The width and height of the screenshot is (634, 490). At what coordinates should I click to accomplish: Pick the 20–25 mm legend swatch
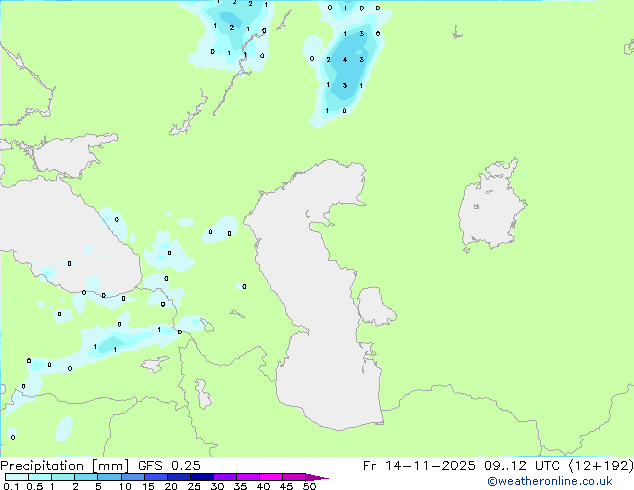(x=179, y=477)
